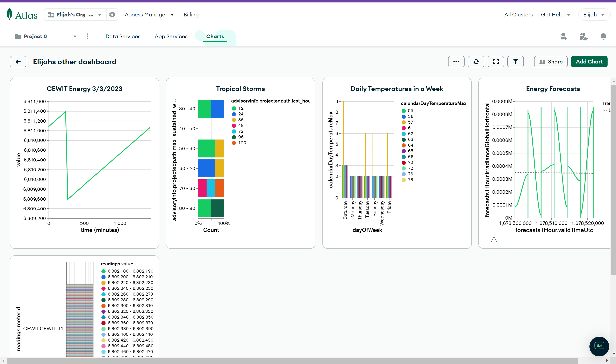Expand the Project 0 dropdown
The width and height of the screenshot is (616, 364).
75,37
